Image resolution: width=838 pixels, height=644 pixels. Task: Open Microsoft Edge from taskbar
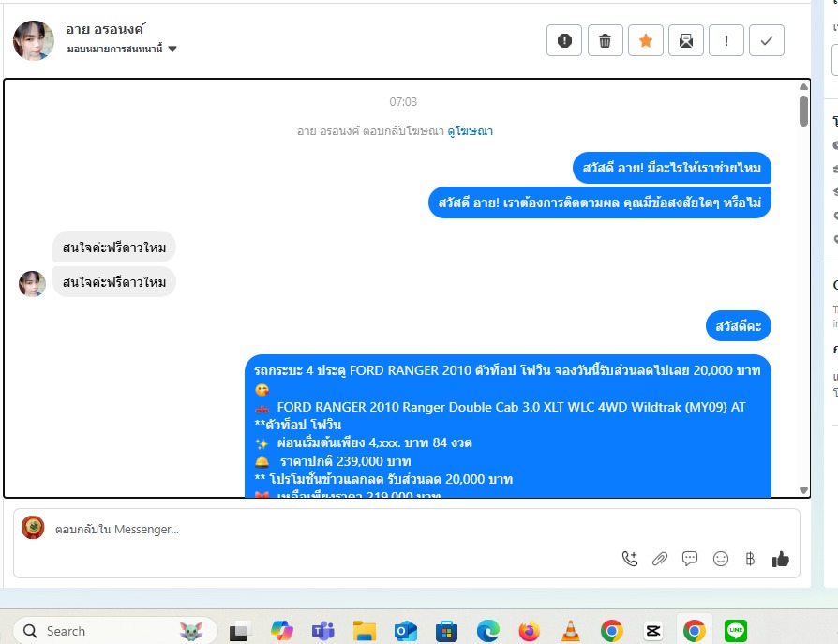[x=488, y=631]
